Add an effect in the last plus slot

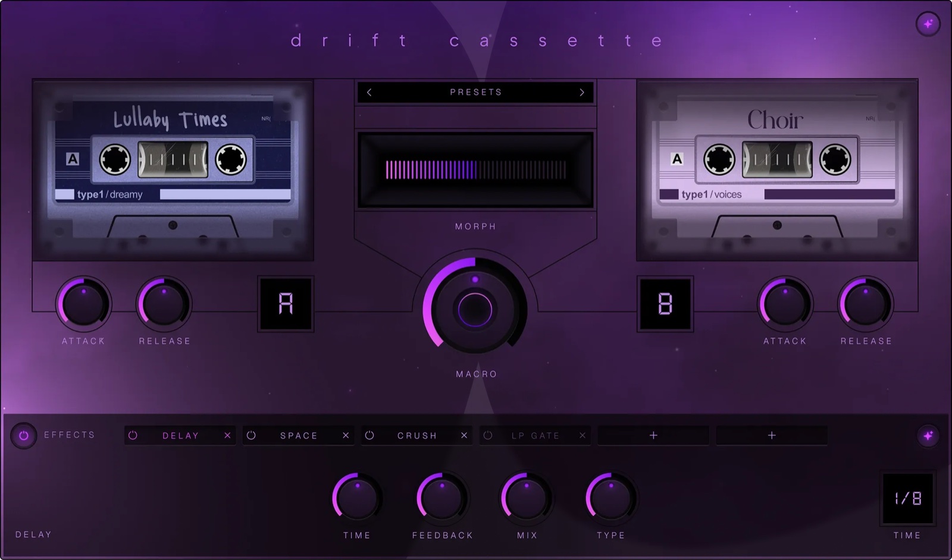pyautogui.click(x=772, y=436)
